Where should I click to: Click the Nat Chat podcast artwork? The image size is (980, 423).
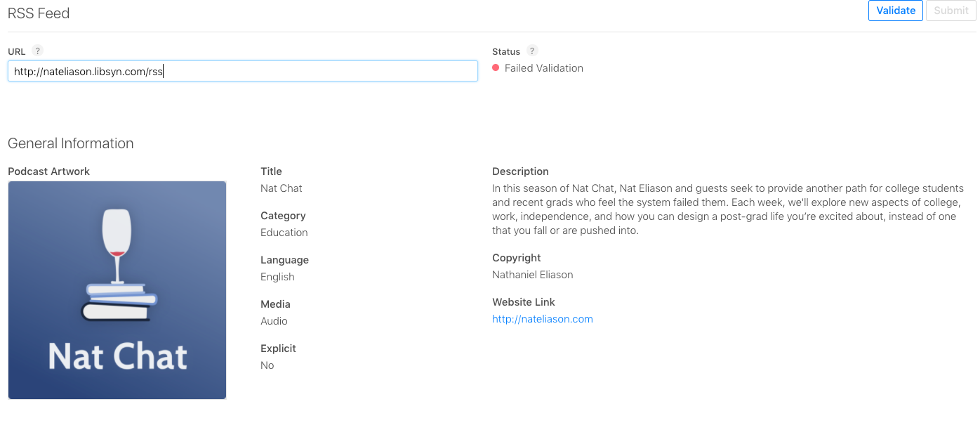tap(117, 290)
